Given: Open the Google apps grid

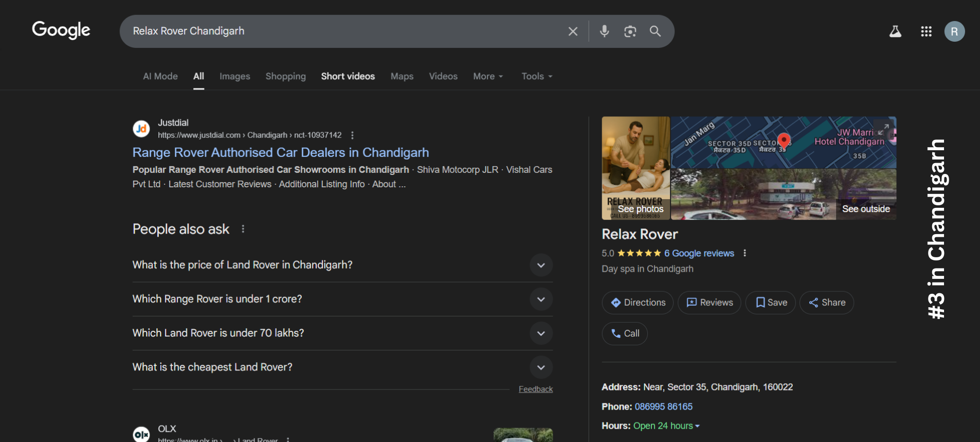Looking at the screenshot, I should [x=926, y=31].
